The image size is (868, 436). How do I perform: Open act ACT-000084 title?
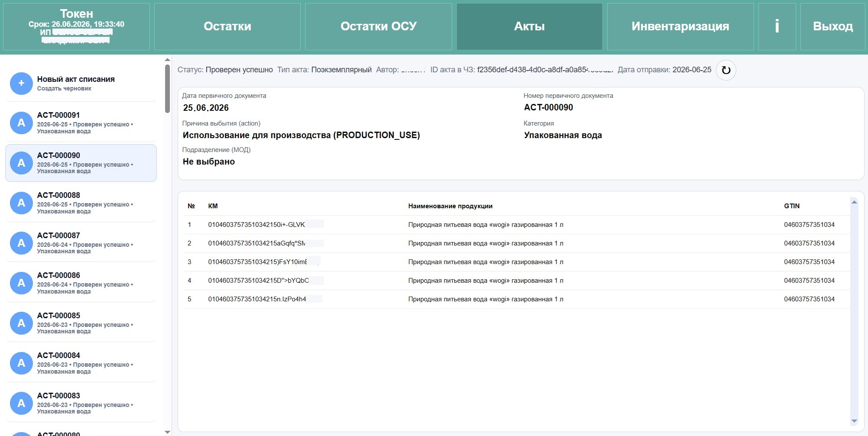(x=59, y=355)
